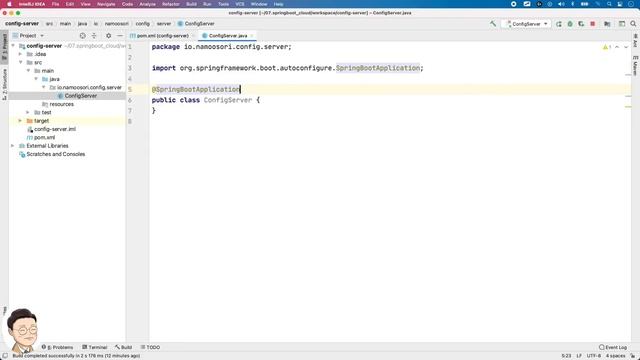Toggle the 1: Project side tab
The width and height of the screenshot is (640, 360).
[4, 47]
